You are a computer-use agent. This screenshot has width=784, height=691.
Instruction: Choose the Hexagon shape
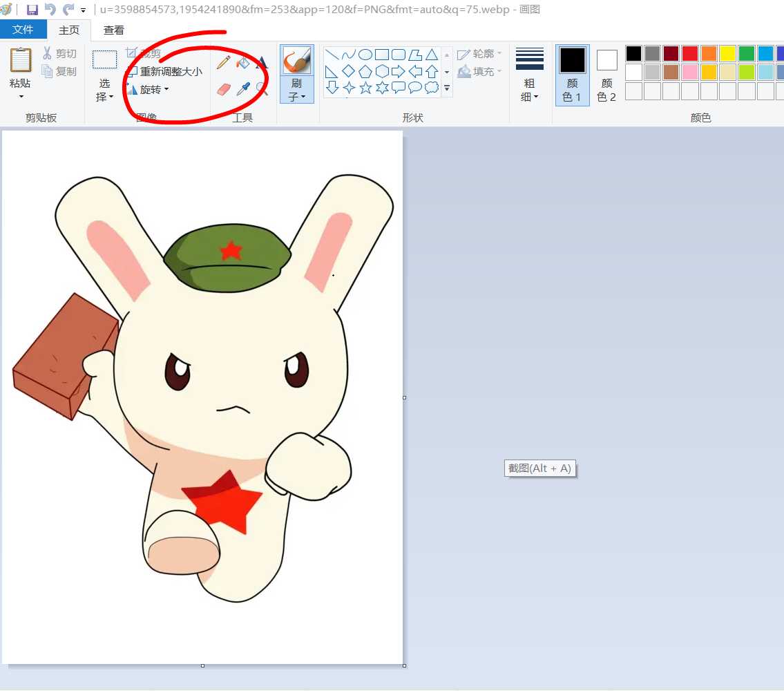(382, 72)
